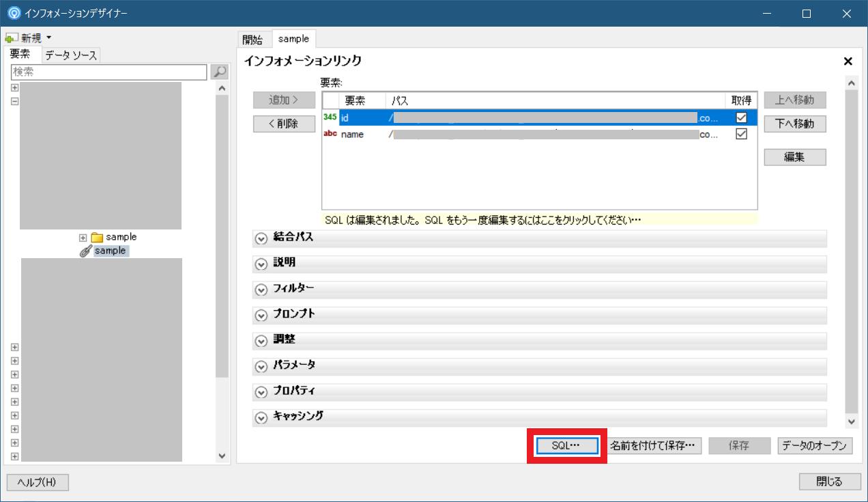Click the abc string type icon
This screenshot has height=502, width=868.
[x=330, y=135]
